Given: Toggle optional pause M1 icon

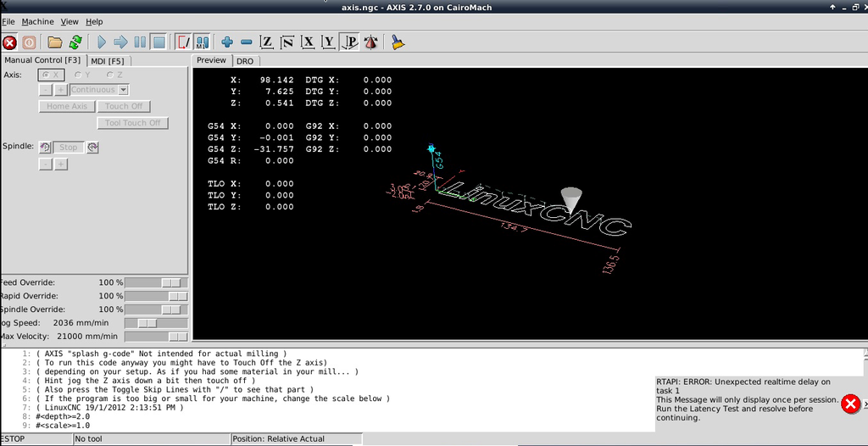Looking at the screenshot, I should pyautogui.click(x=203, y=42).
